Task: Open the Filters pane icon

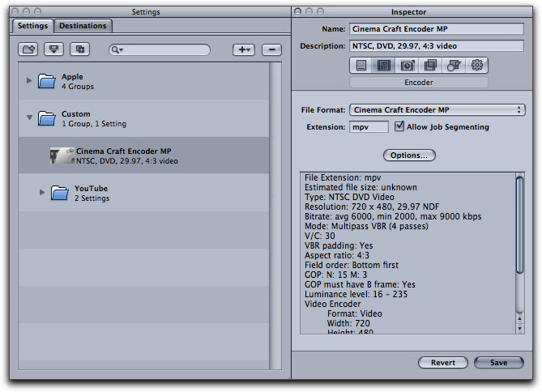Action: (430, 66)
